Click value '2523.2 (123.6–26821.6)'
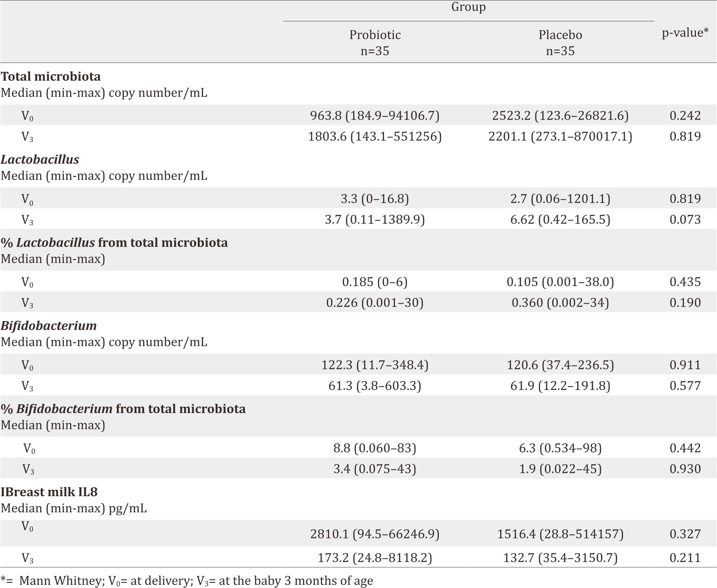717x588 pixels. coord(560,116)
